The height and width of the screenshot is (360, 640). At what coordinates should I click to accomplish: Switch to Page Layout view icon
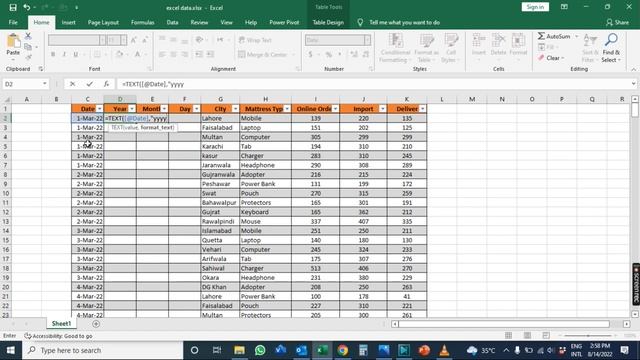[527, 336]
